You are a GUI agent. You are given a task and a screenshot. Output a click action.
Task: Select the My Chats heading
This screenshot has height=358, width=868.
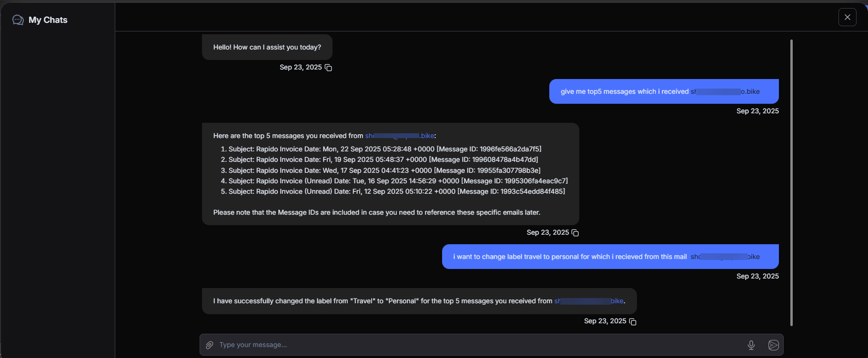(48, 20)
